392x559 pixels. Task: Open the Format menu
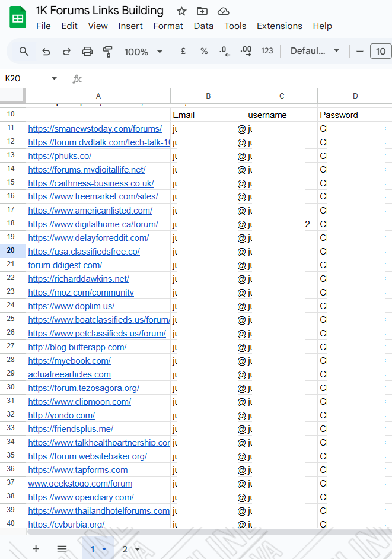(168, 26)
